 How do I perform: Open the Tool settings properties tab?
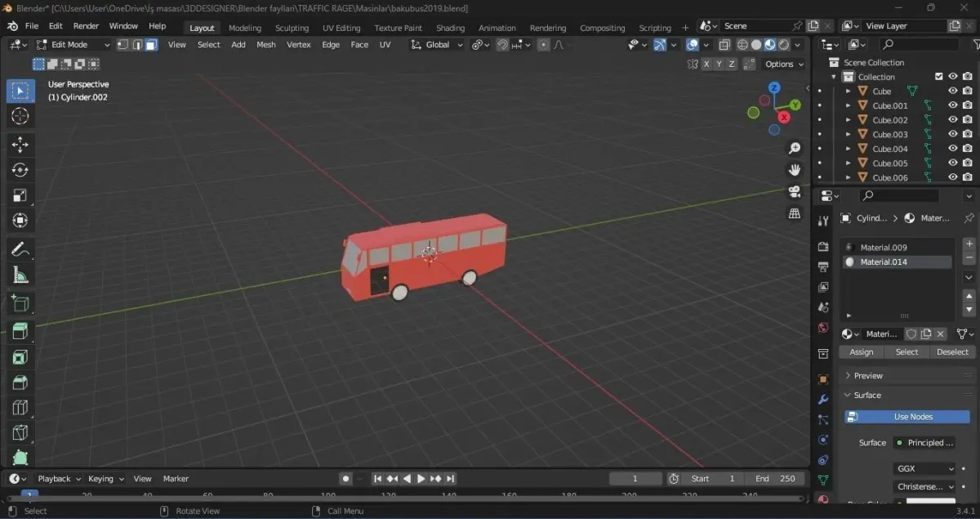823,221
